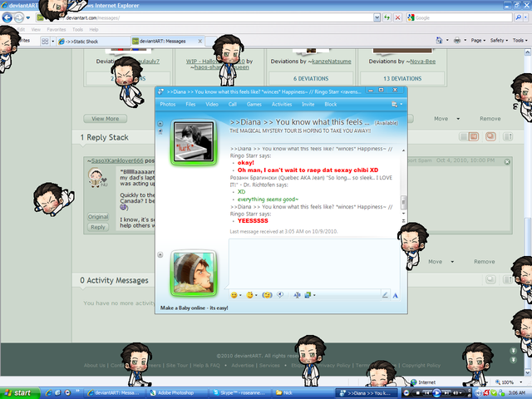
Task: Open Games in Messenger toolbar
Action: click(254, 104)
